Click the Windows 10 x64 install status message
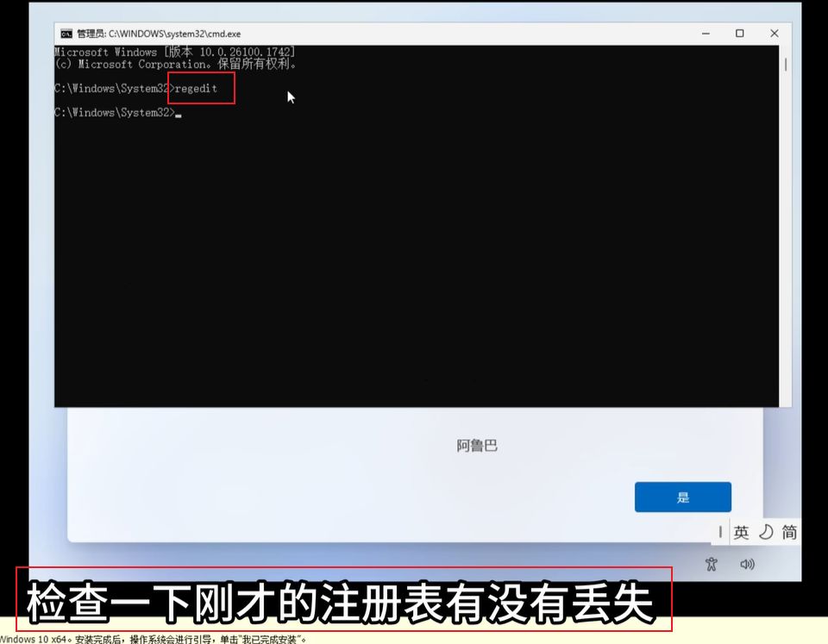The height and width of the screenshot is (644, 828). click(154, 639)
